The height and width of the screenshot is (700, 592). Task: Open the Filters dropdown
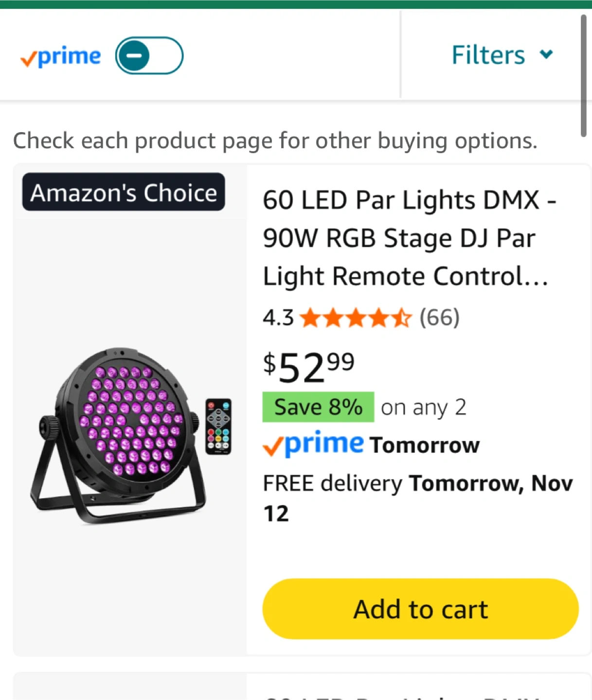488,55
